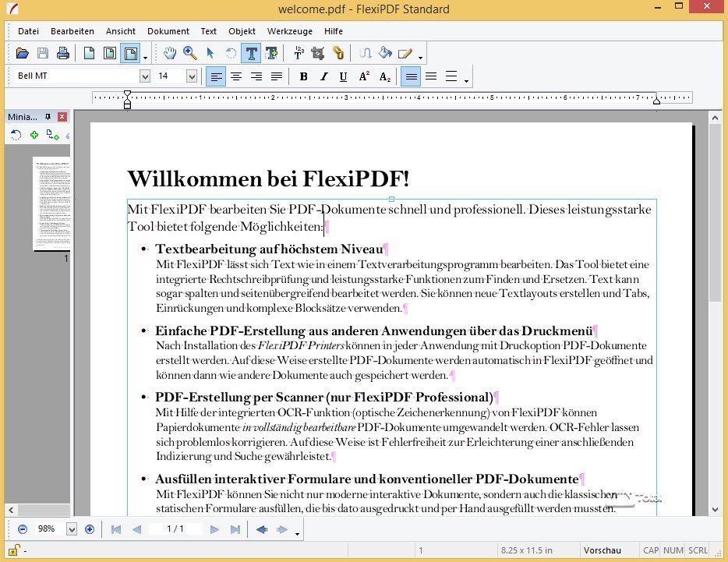Select the crop pages tool

click(316, 53)
